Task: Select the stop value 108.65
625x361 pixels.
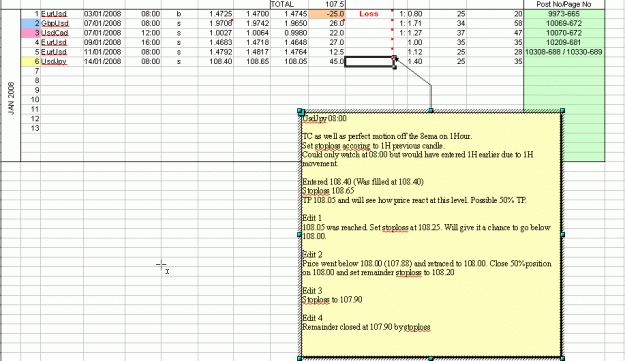Action: (x=252, y=62)
